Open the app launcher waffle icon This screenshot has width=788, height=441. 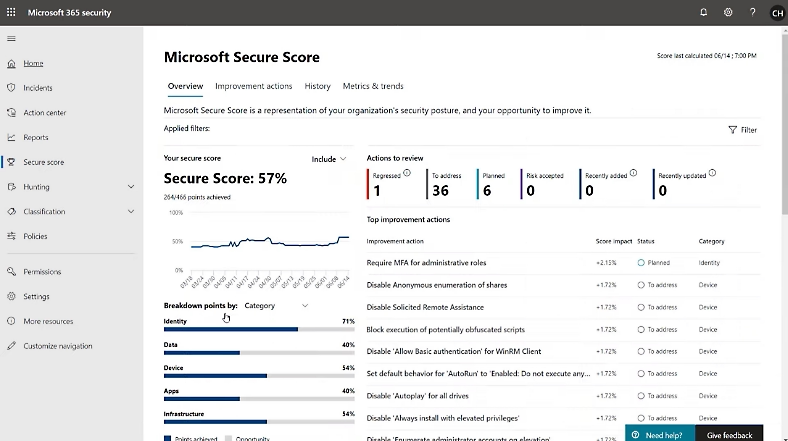tap(11, 12)
